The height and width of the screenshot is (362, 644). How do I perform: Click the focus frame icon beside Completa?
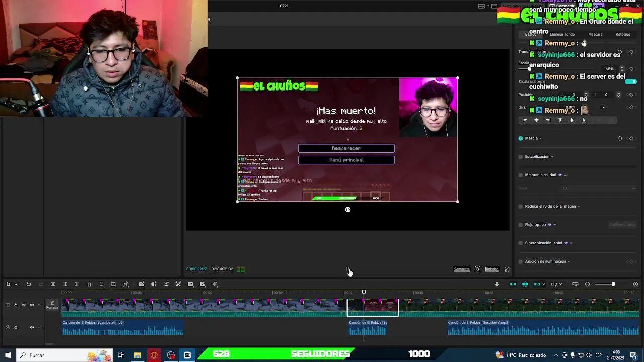[478, 269]
